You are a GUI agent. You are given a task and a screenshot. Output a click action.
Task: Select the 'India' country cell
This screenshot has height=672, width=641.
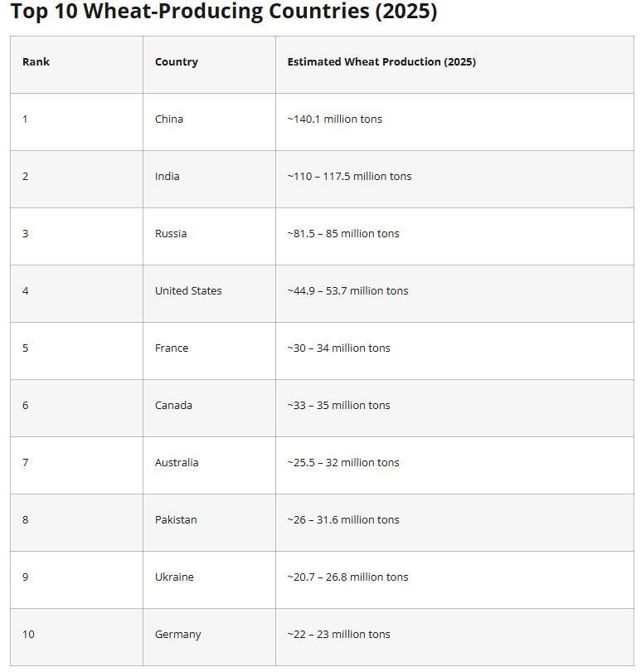(x=167, y=177)
